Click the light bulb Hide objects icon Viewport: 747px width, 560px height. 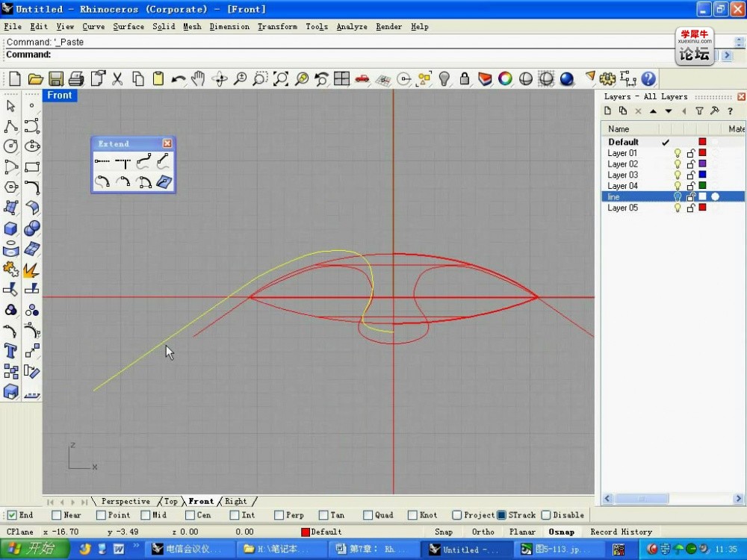tap(444, 78)
